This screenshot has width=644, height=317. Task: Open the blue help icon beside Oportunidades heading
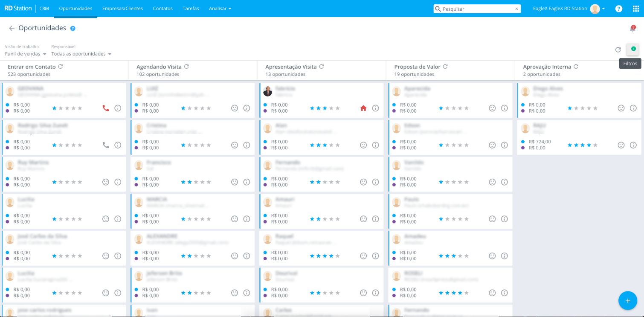point(73,29)
